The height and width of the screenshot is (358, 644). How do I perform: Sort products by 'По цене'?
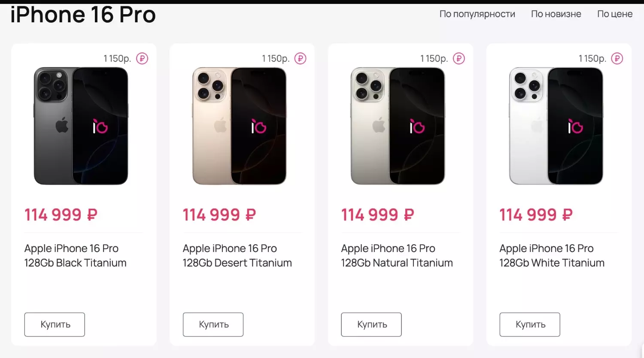pyautogui.click(x=614, y=14)
